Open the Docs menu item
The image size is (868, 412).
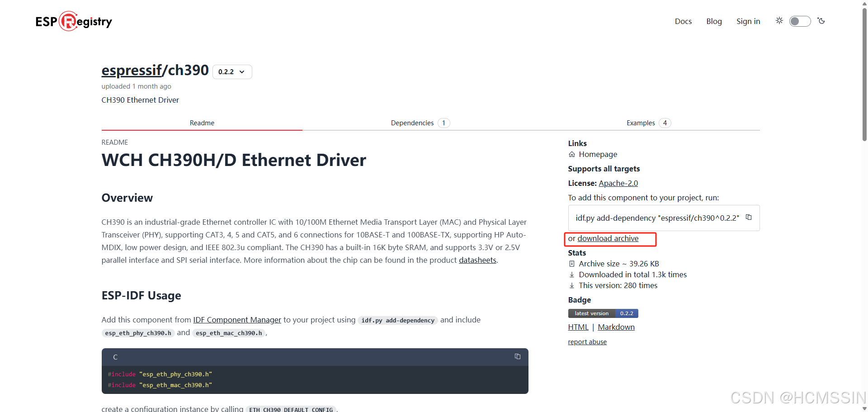tap(683, 21)
